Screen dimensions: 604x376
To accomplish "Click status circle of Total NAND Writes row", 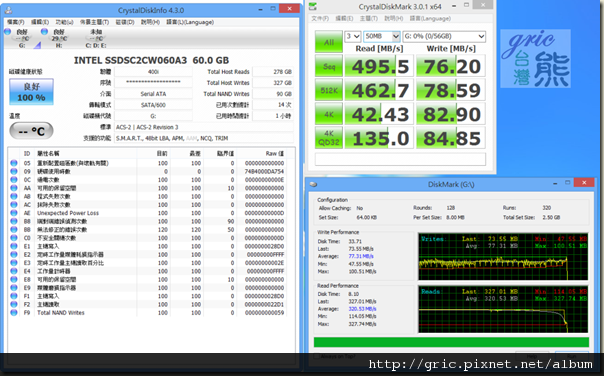I will 14,313.
